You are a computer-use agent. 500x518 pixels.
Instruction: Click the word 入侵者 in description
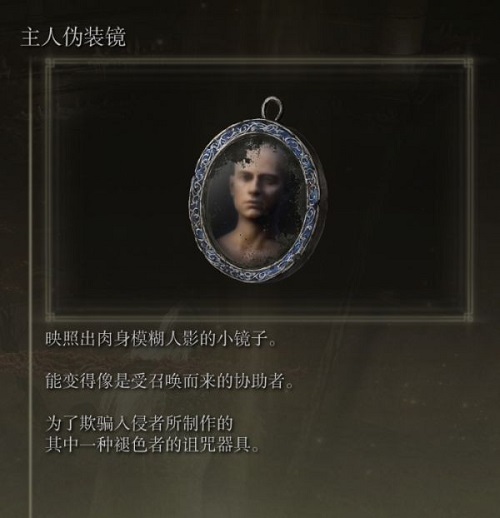[x=139, y=423]
